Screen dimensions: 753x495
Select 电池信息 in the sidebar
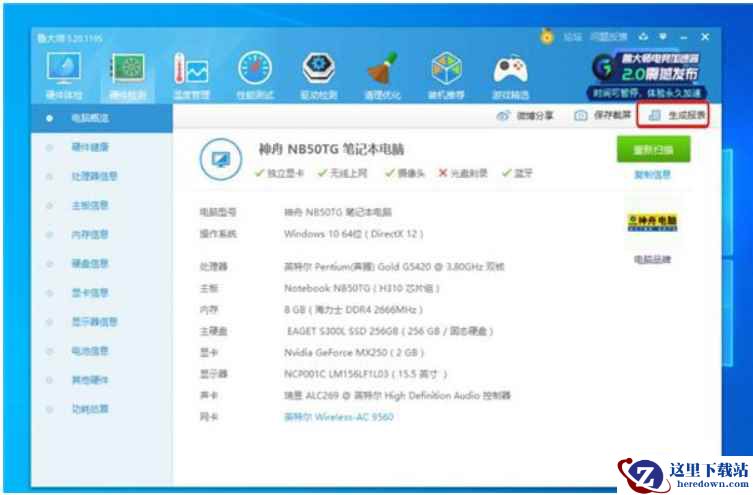[90, 351]
